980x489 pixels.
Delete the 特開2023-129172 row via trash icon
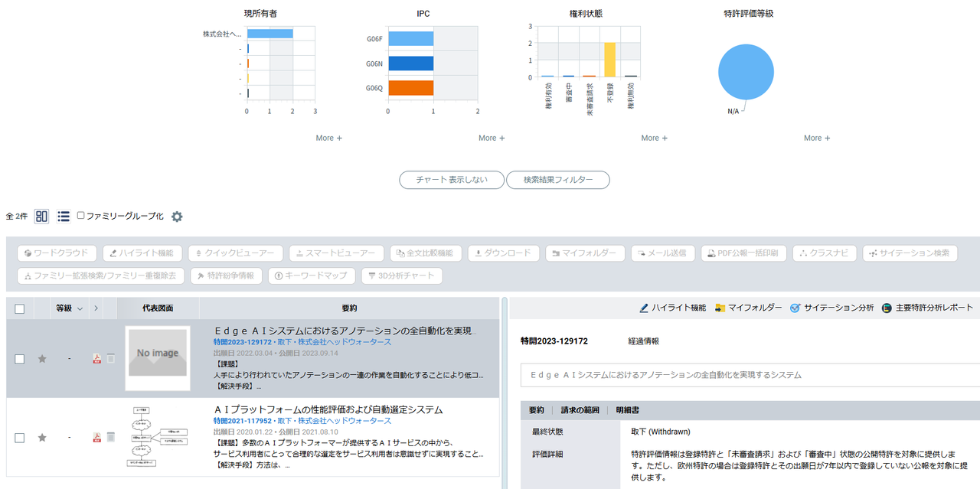point(111,358)
